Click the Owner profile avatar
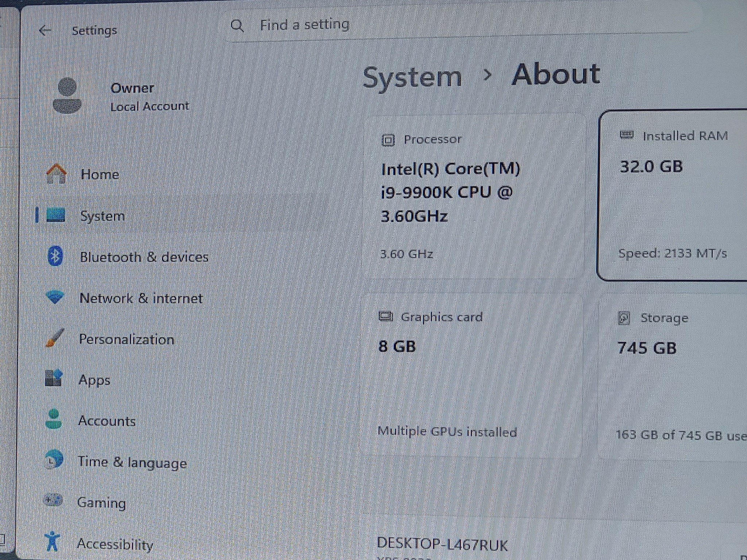747x560 pixels. click(x=67, y=96)
